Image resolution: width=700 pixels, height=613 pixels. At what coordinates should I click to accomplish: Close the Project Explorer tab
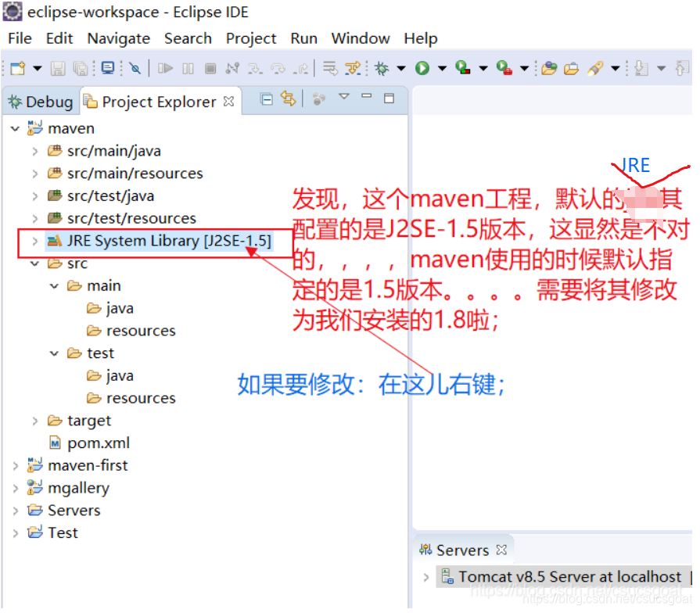(228, 102)
